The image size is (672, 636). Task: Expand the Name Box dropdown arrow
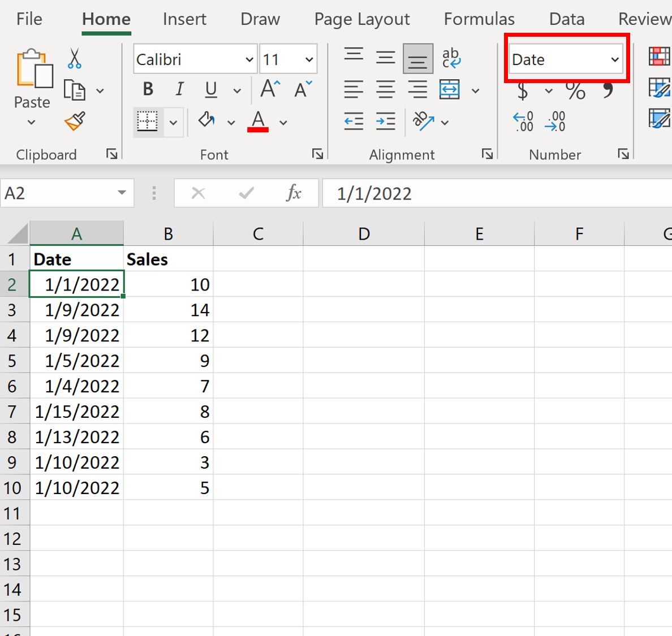click(122, 193)
